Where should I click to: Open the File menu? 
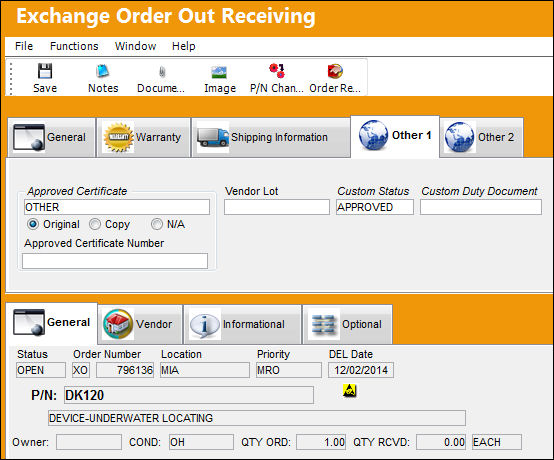click(x=24, y=46)
